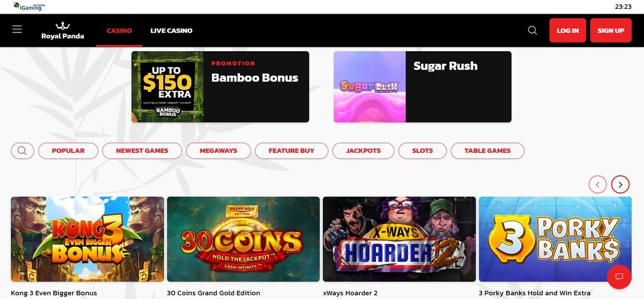Image resolution: width=644 pixels, height=299 pixels.
Task: Select the Jackpots category filter
Action: pyautogui.click(x=363, y=151)
